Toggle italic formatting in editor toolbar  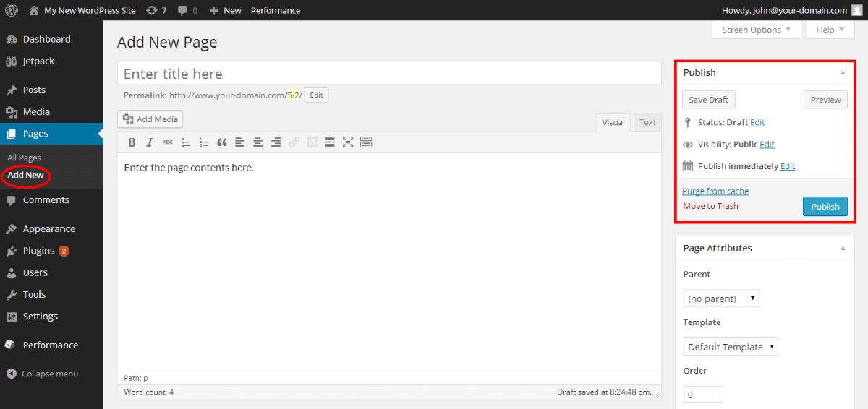(150, 142)
